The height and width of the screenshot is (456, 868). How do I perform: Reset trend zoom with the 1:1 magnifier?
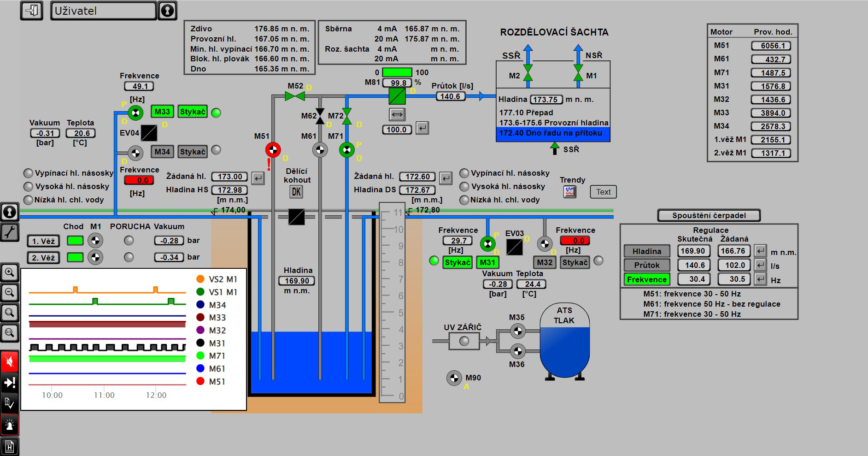point(10,332)
